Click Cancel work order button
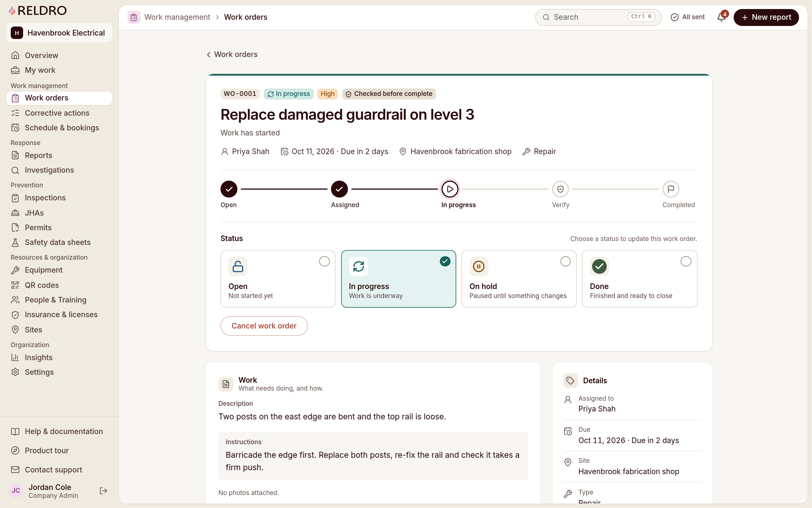The height and width of the screenshot is (508, 812). (264, 326)
